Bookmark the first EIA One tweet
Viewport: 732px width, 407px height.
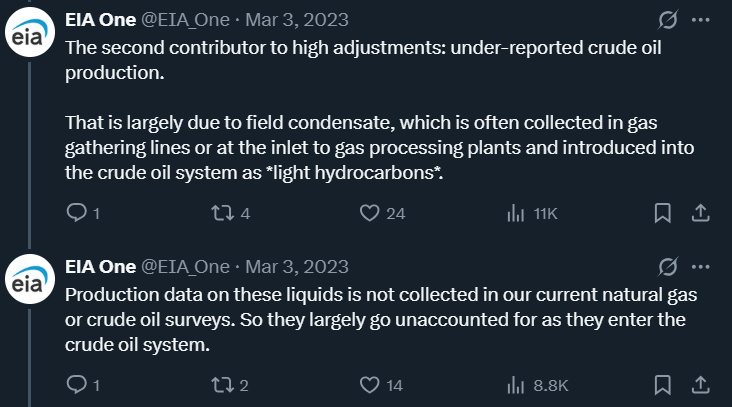click(662, 212)
